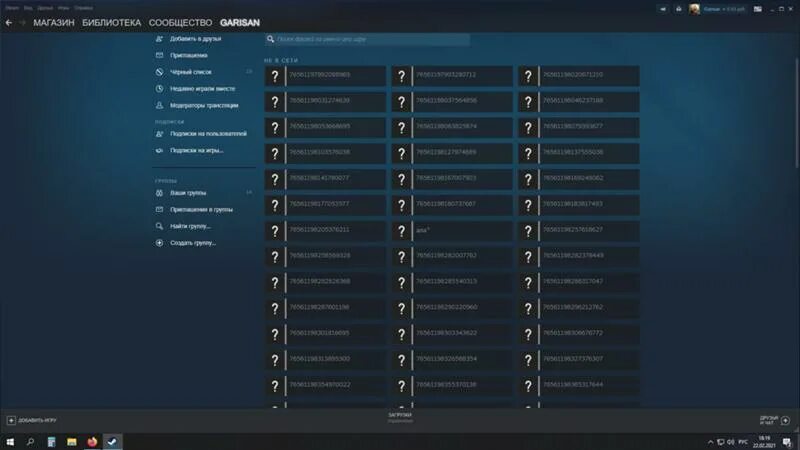Click the page vertical scrollbar
The width and height of the screenshot is (800, 450).
[x=797, y=112]
